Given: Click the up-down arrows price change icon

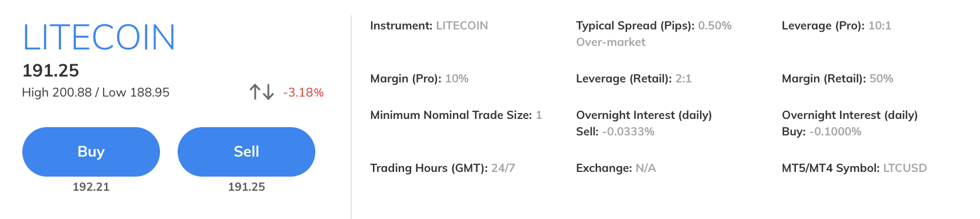Looking at the screenshot, I should click(x=262, y=92).
